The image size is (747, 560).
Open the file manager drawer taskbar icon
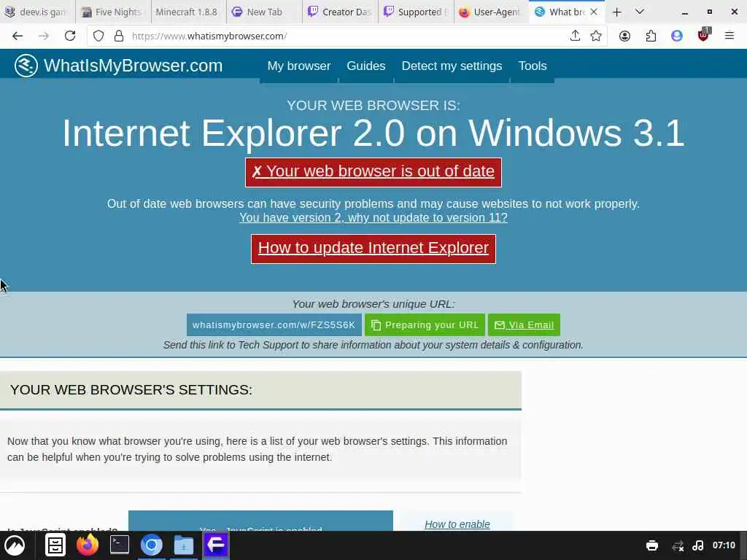[55, 545]
